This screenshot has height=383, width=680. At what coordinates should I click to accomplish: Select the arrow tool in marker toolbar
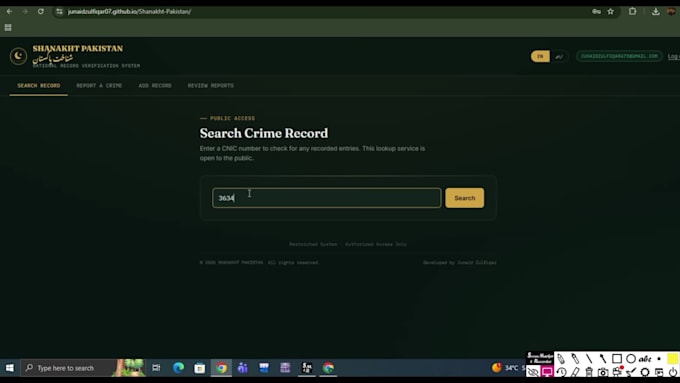(603, 359)
